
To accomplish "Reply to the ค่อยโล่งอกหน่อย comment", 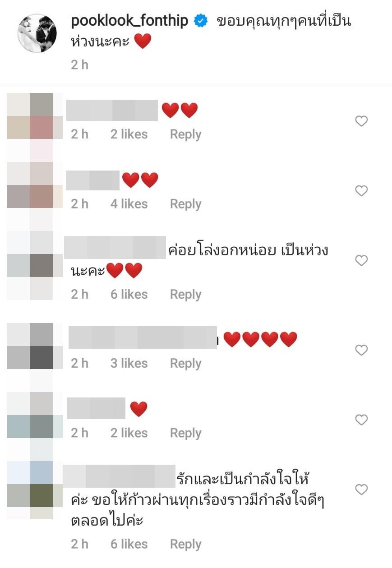I will 185,294.
